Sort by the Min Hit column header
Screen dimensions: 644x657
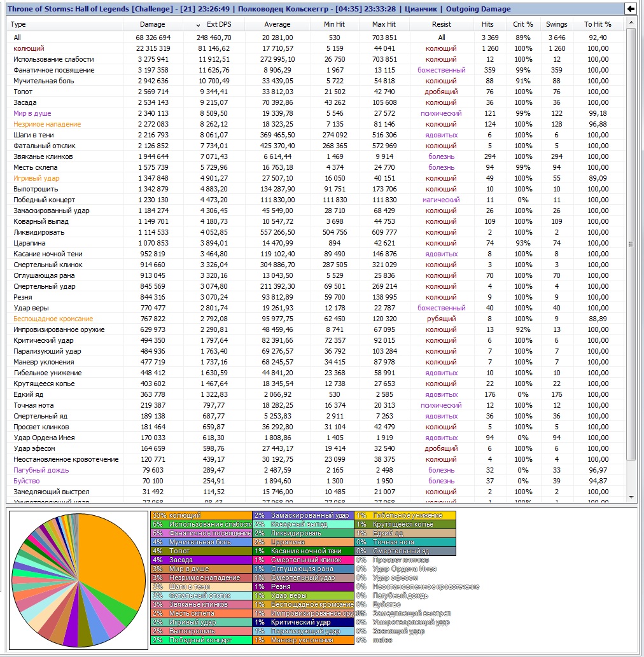pos(335,24)
